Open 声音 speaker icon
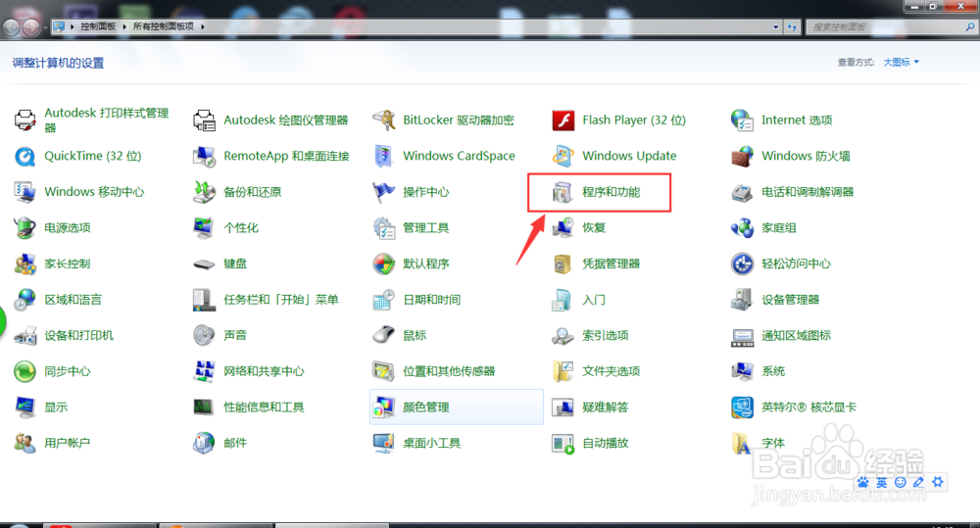This screenshot has height=528, width=980. coord(205,336)
